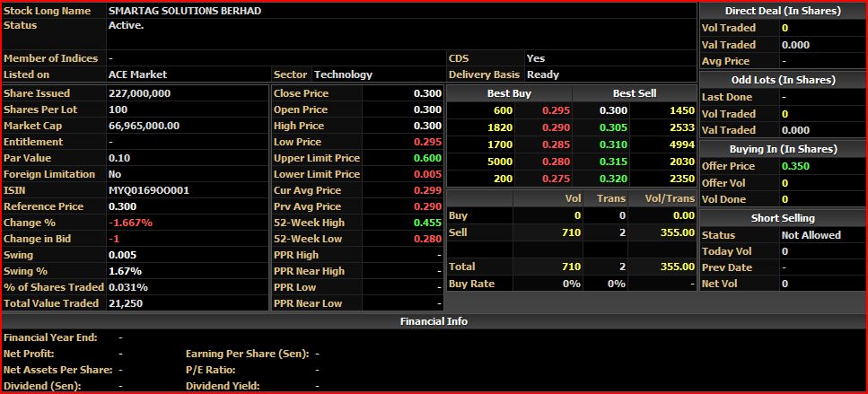Click the Financial Year End label
This screenshot has width=868, height=394.
pos(50,337)
